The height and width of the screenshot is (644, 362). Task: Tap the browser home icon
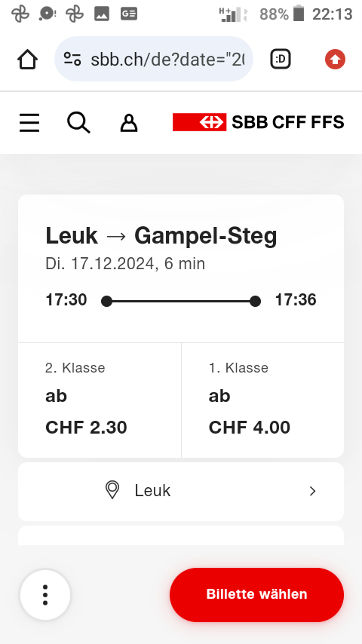[28, 60]
